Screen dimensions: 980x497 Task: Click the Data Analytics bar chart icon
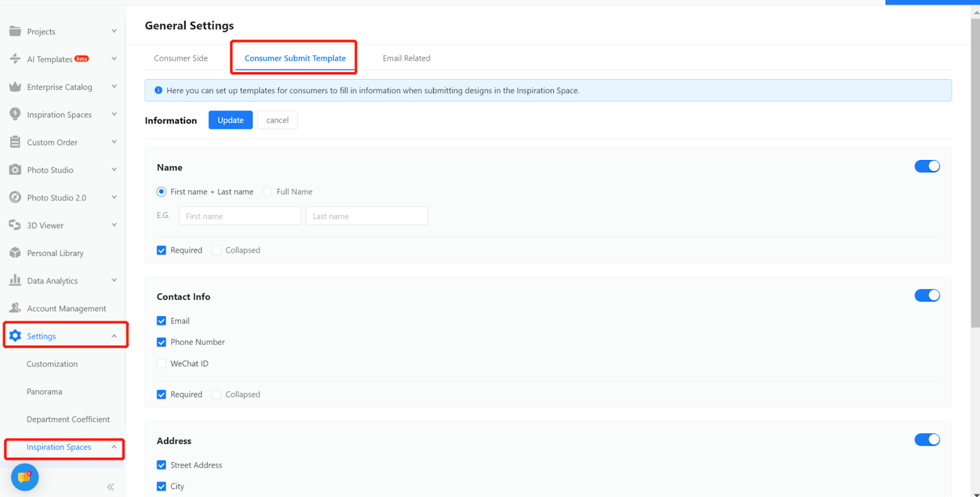tap(15, 280)
